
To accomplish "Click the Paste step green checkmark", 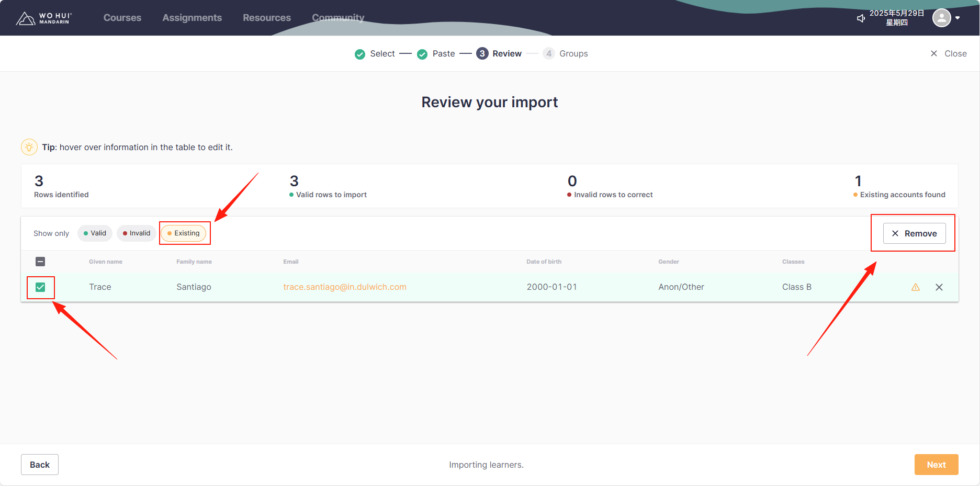I will [422, 54].
